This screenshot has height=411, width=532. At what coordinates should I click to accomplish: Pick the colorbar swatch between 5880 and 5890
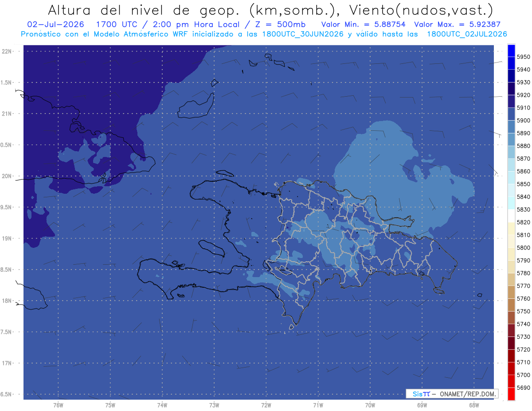coord(511,140)
